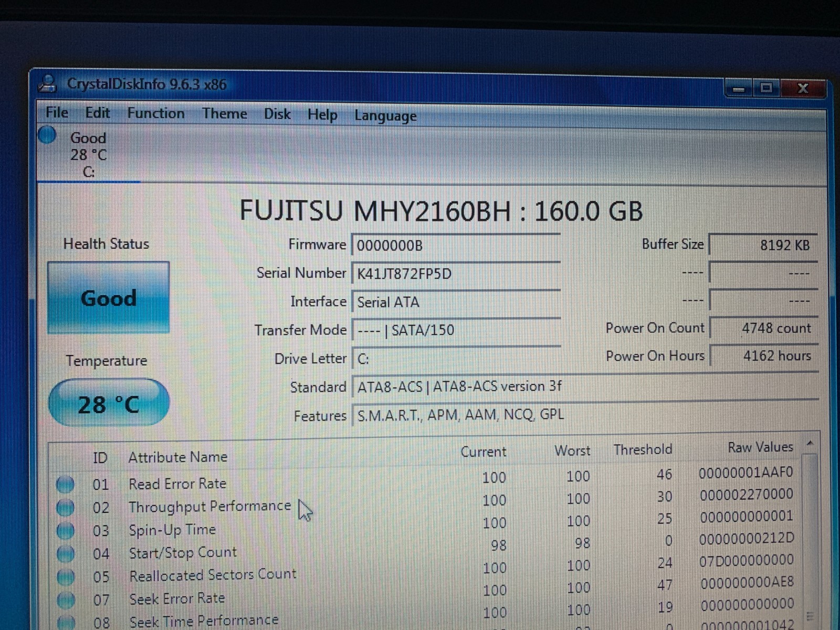Image resolution: width=840 pixels, height=630 pixels.
Task: Click the Interface field Serial ATA
Action: (x=456, y=302)
